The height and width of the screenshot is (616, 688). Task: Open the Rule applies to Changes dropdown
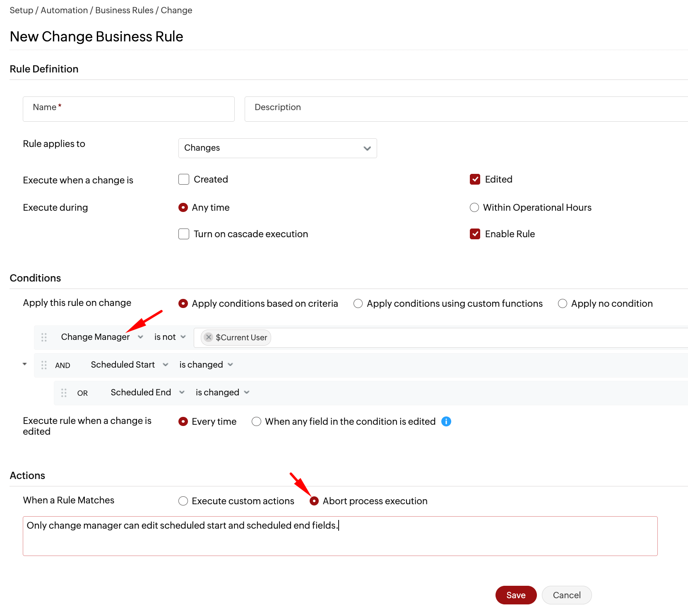pyautogui.click(x=277, y=148)
